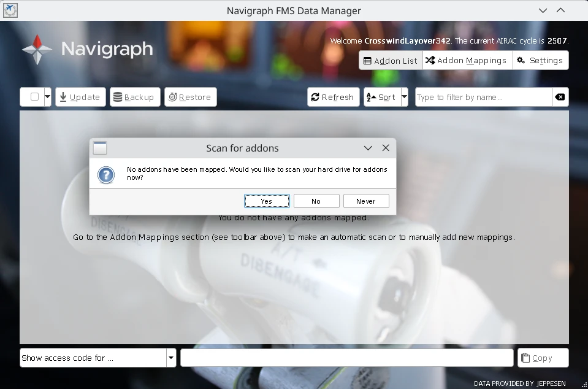This screenshot has height=389, width=588.
Task: Click the 'Type to filter by name' field
Action: [x=483, y=97]
